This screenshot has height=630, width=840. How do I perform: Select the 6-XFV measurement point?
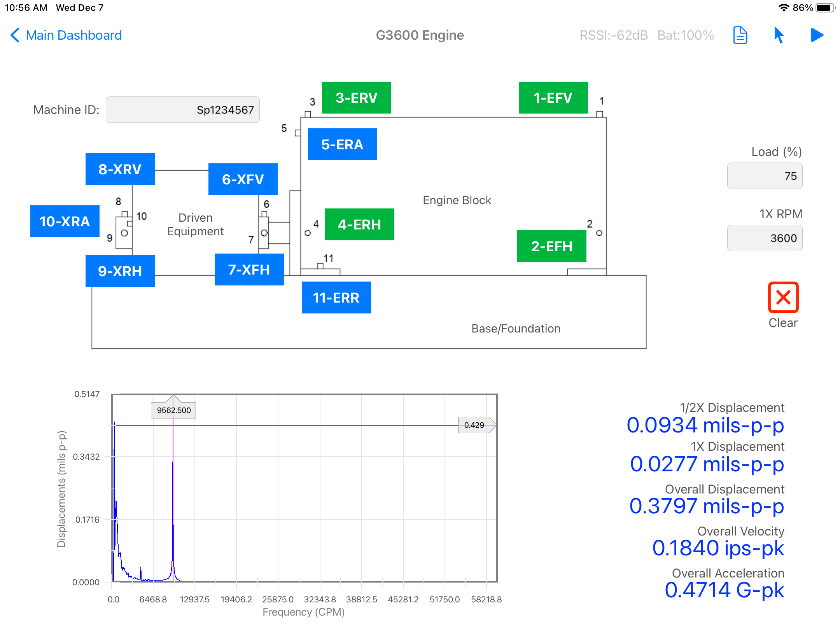click(243, 179)
